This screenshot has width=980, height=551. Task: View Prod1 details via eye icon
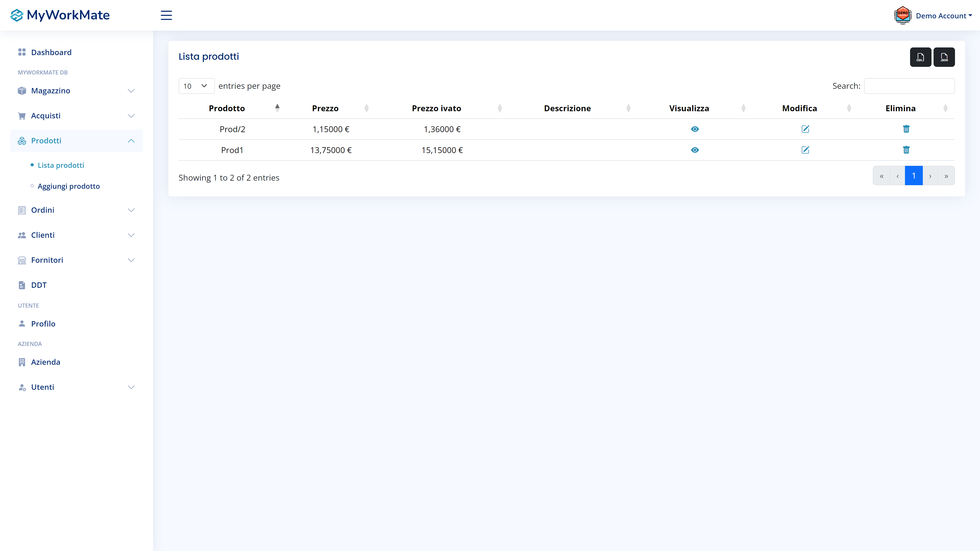point(695,150)
